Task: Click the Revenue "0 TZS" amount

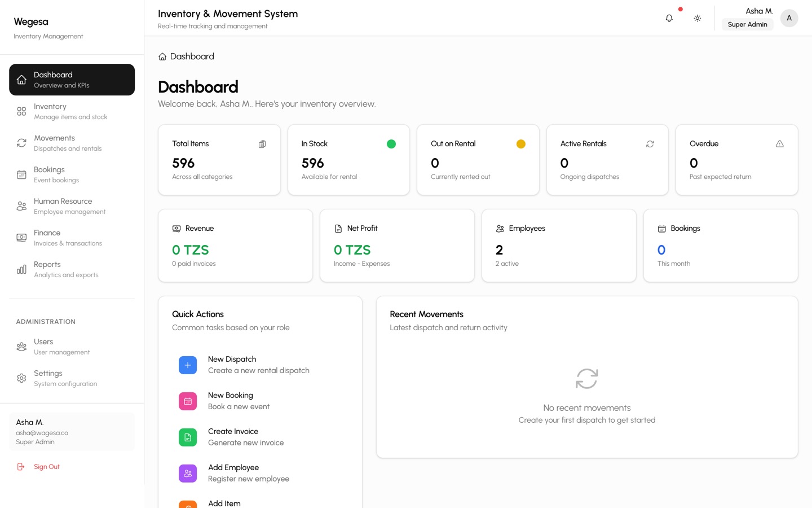Action: click(x=191, y=250)
